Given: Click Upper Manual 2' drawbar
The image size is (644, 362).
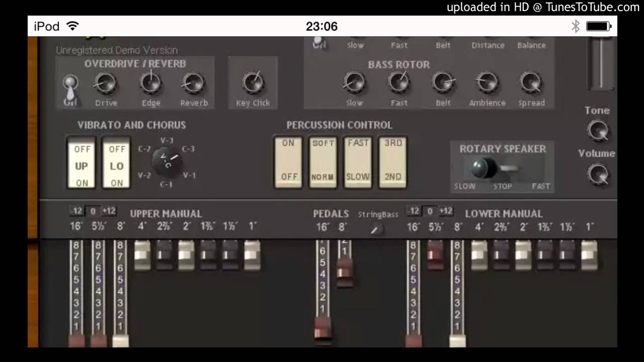Looking at the screenshot, I should point(186,255).
